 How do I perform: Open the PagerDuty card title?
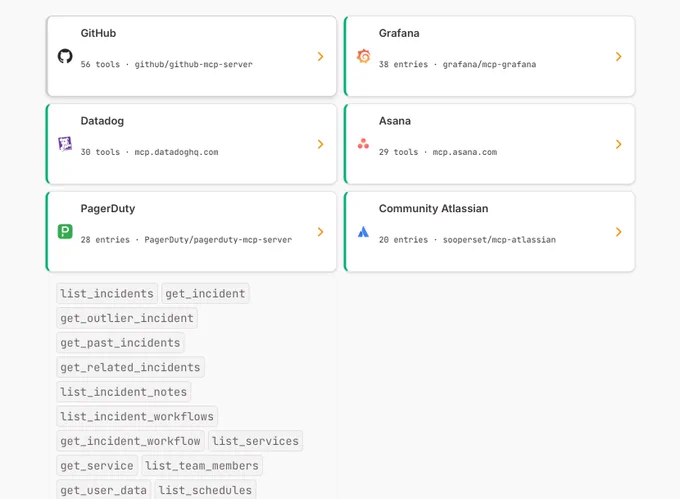[108, 209]
